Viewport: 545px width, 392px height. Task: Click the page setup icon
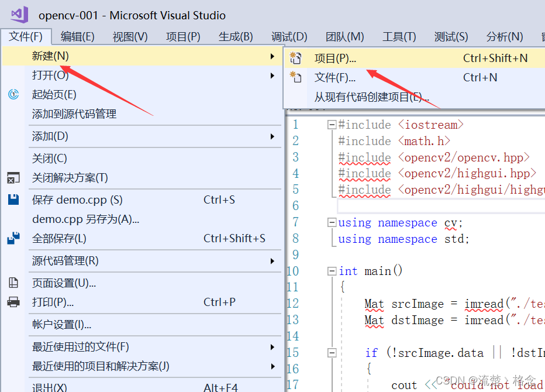pos(13,283)
